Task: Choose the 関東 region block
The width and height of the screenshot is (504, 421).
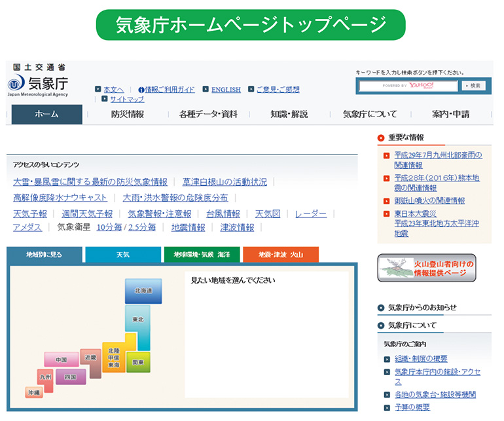Action: [x=138, y=361]
